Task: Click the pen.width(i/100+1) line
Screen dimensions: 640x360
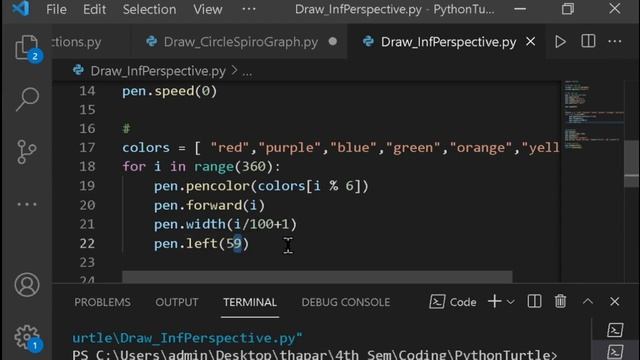Action: click(x=225, y=224)
